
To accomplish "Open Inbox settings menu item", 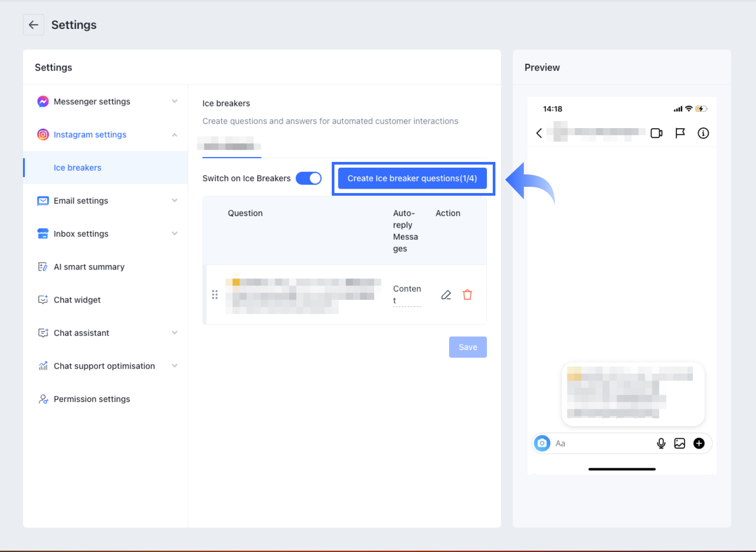I will pos(105,234).
